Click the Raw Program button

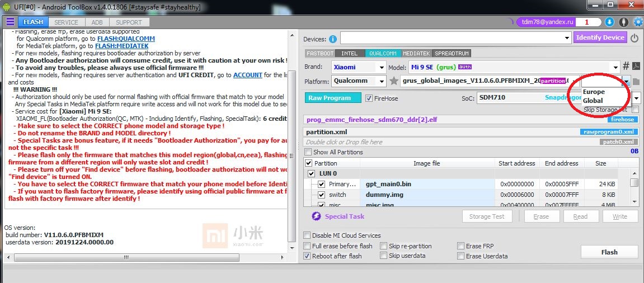click(x=333, y=98)
